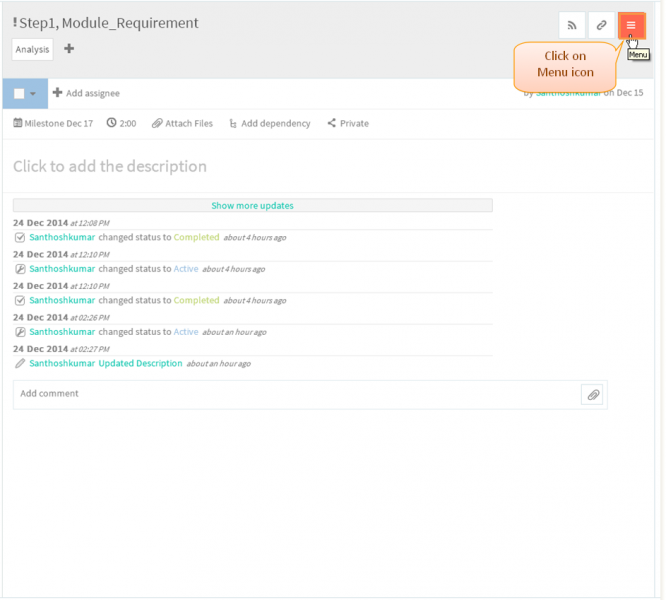666x600 pixels.
Task: Click the wrench icon in 02:26 PM Active entry
Action: coord(20,332)
